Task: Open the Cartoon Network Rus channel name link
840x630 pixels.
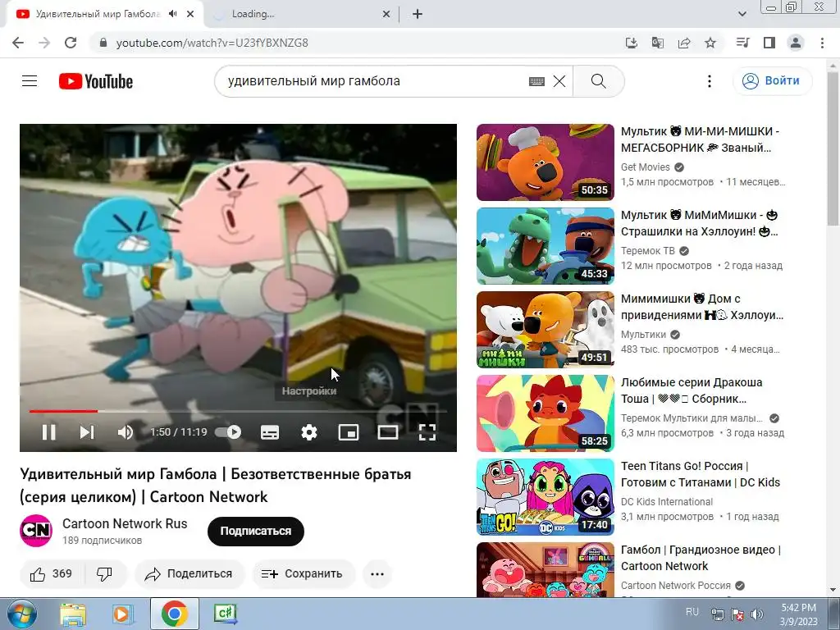Action: (x=125, y=523)
